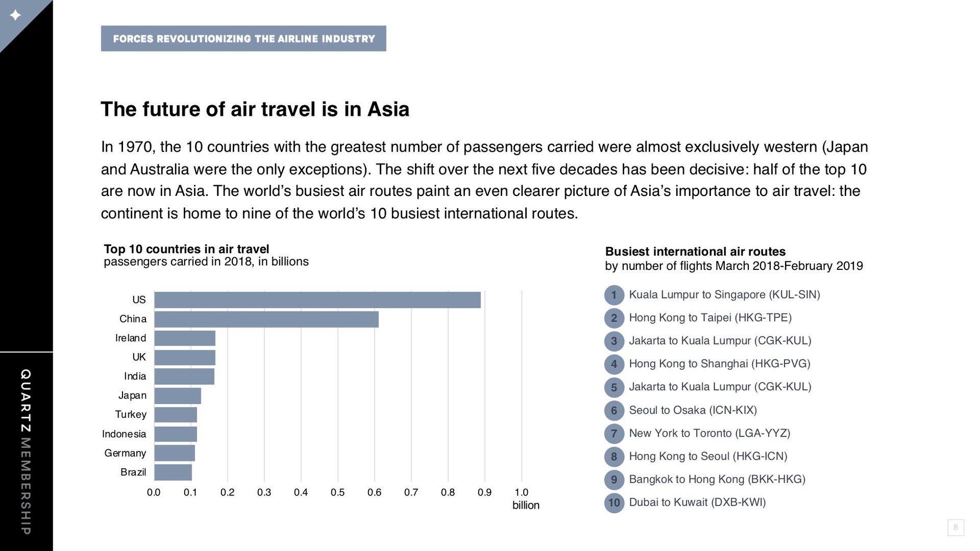Select the US bar in chart
The width and height of the screenshot is (980, 551).
click(x=317, y=300)
